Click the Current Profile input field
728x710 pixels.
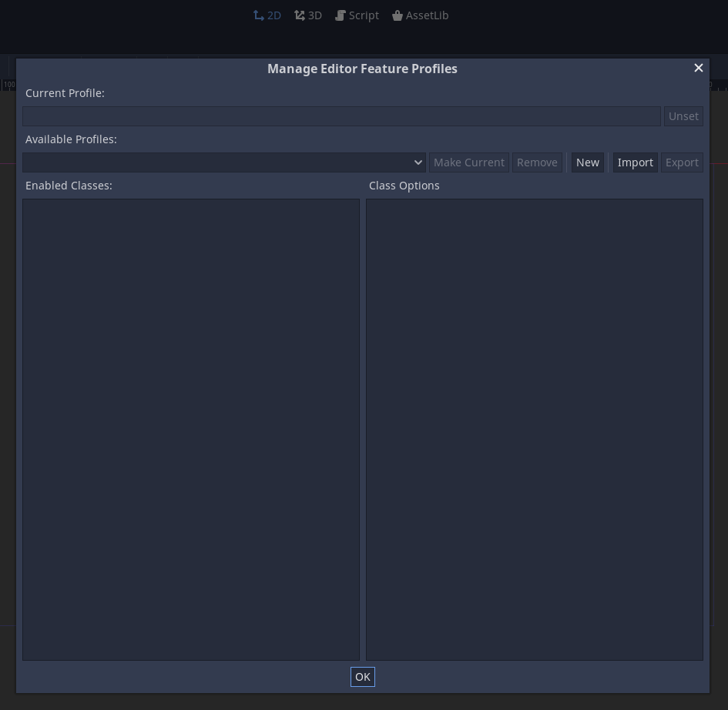[341, 116]
